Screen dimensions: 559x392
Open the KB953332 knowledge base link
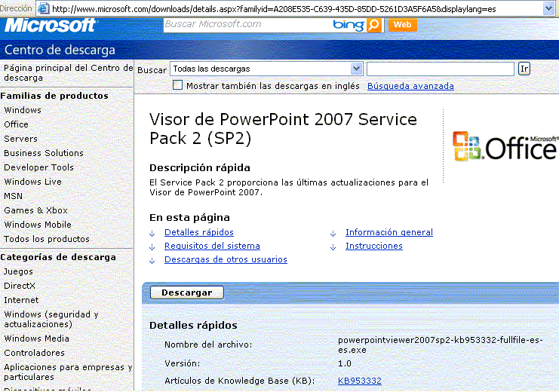click(360, 381)
